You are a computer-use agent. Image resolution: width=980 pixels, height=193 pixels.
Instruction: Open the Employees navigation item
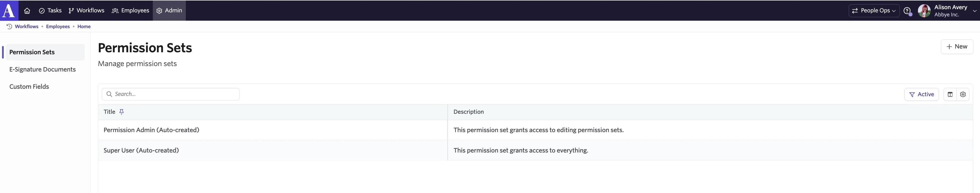point(130,11)
